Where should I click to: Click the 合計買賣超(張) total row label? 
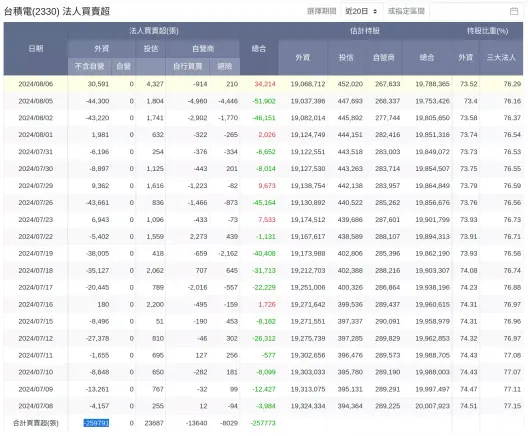click(x=36, y=423)
